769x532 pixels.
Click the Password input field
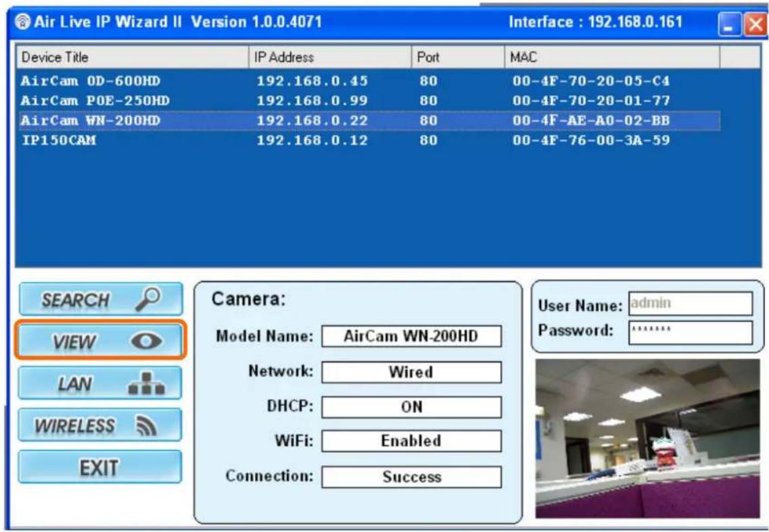pos(690,333)
